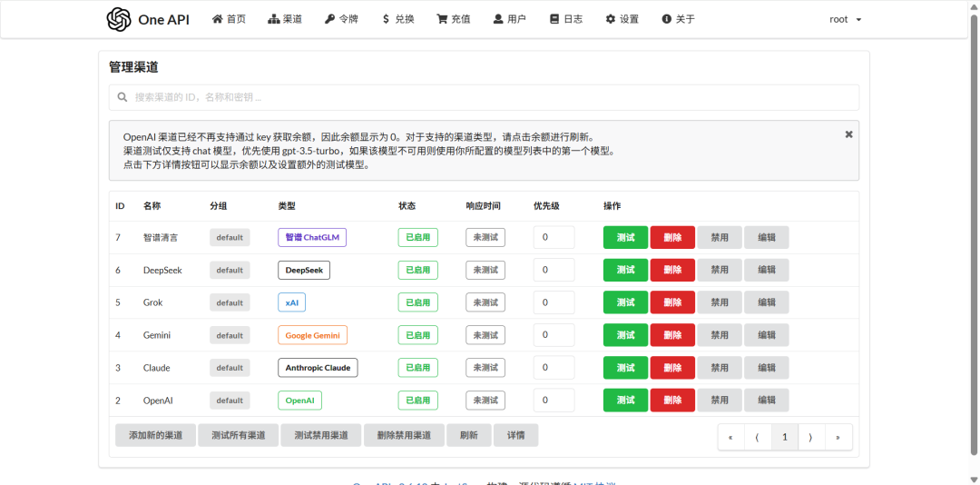980x485 pixels.
Task: Click the 添加新的渠道 button
Action: [x=155, y=435]
